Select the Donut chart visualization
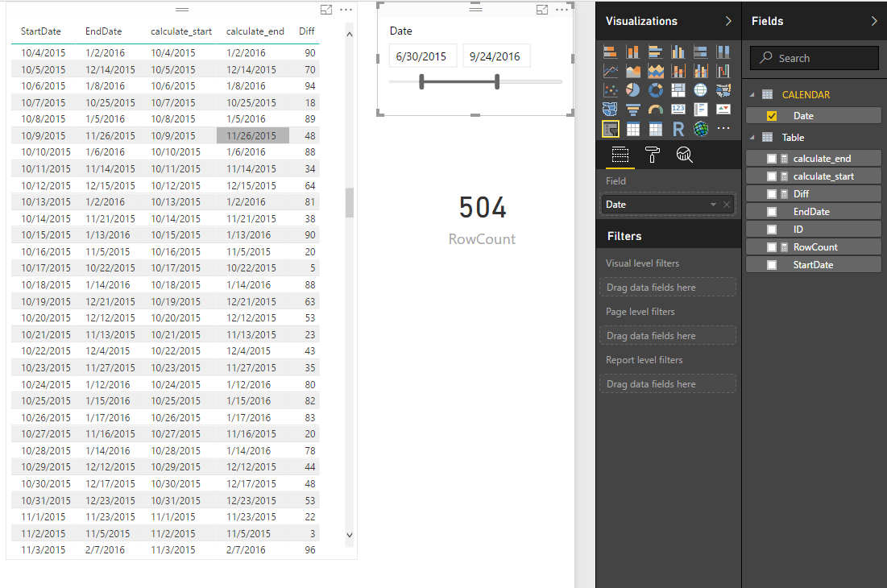This screenshot has height=588, width=887. (656, 90)
